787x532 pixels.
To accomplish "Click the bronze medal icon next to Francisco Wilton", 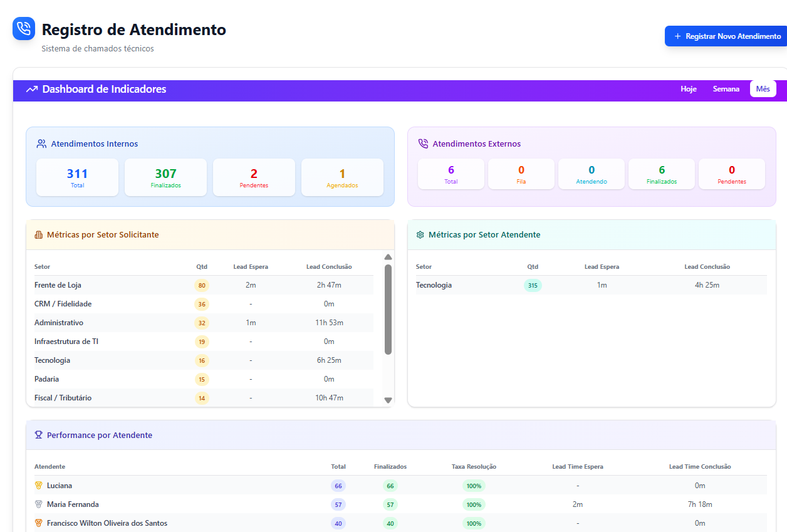I will pos(39,523).
